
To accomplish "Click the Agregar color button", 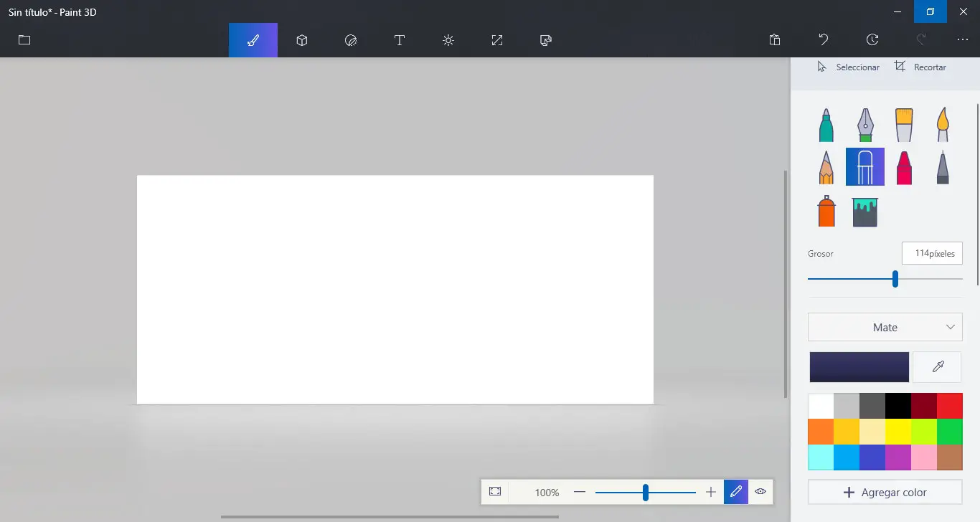I will pyautogui.click(x=885, y=492).
